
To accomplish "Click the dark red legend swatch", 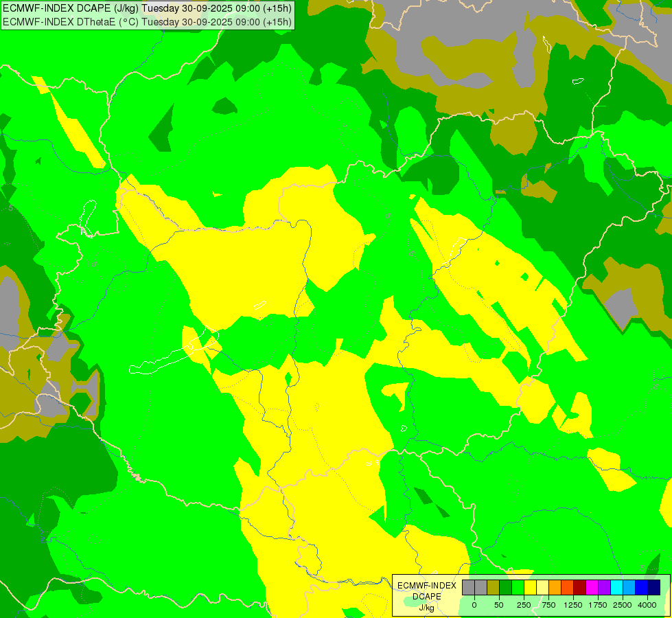I will point(580,587).
